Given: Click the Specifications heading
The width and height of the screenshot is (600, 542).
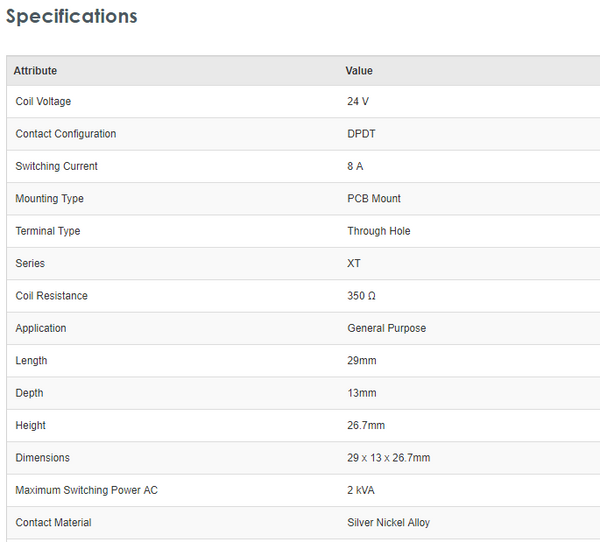Looking at the screenshot, I should (72, 17).
